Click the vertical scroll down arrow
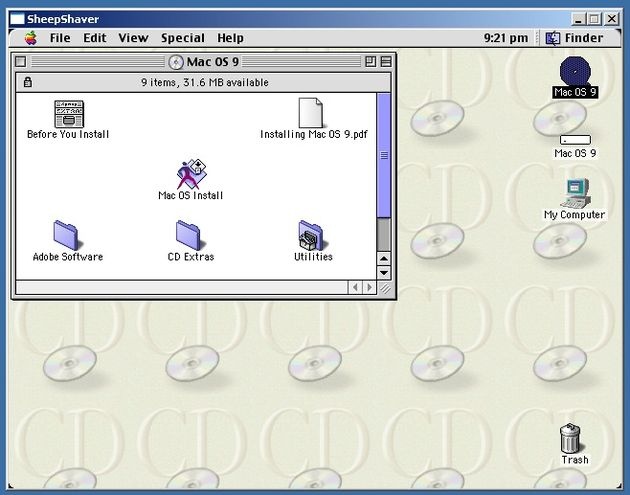The image size is (630, 495). (384, 273)
